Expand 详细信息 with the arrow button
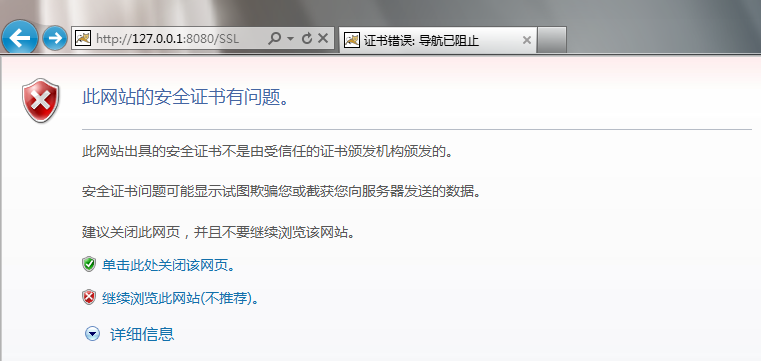This screenshot has height=361, width=761. pos(92,334)
